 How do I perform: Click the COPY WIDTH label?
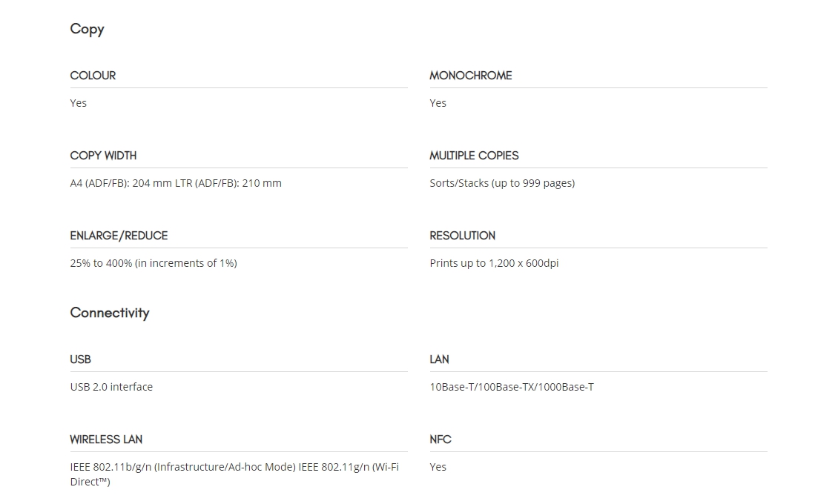point(103,156)
